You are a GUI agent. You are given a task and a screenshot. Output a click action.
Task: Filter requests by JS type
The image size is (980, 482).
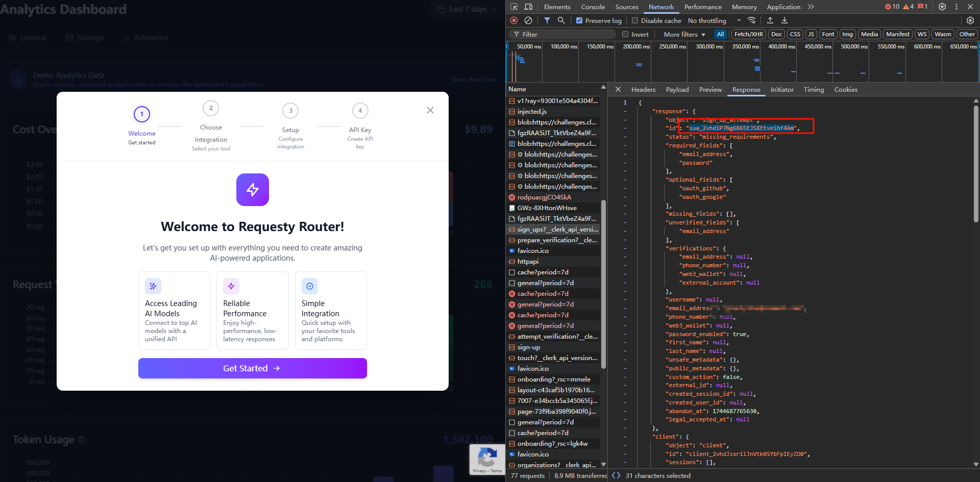pos(811,34)
